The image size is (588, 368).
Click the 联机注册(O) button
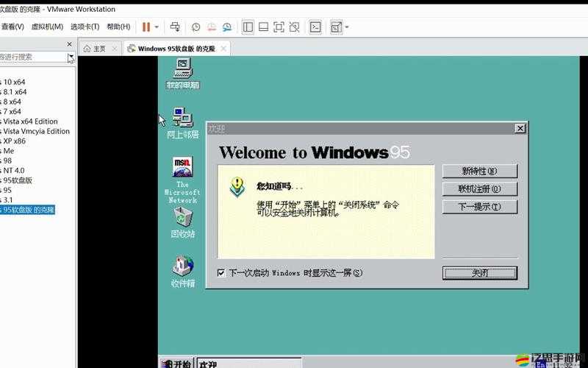coord(480,189)
